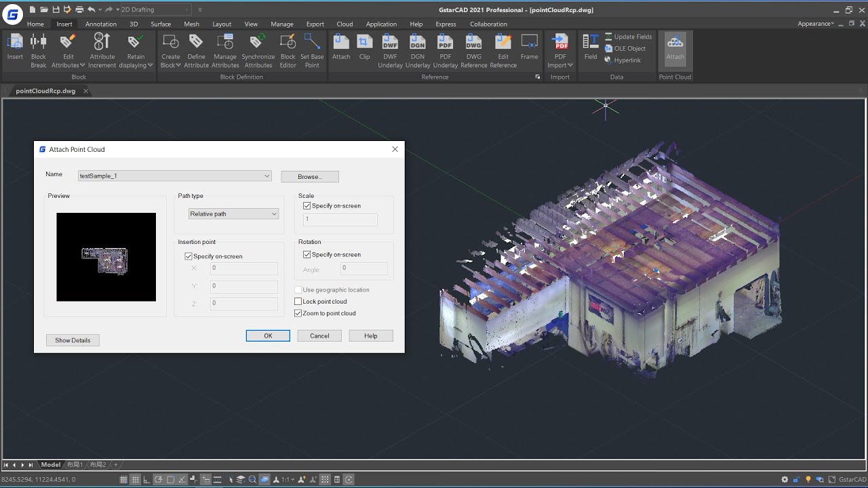The image size is (868, 488).
Task: Click OLE Object in Data panel
Action: coord(625,48)
